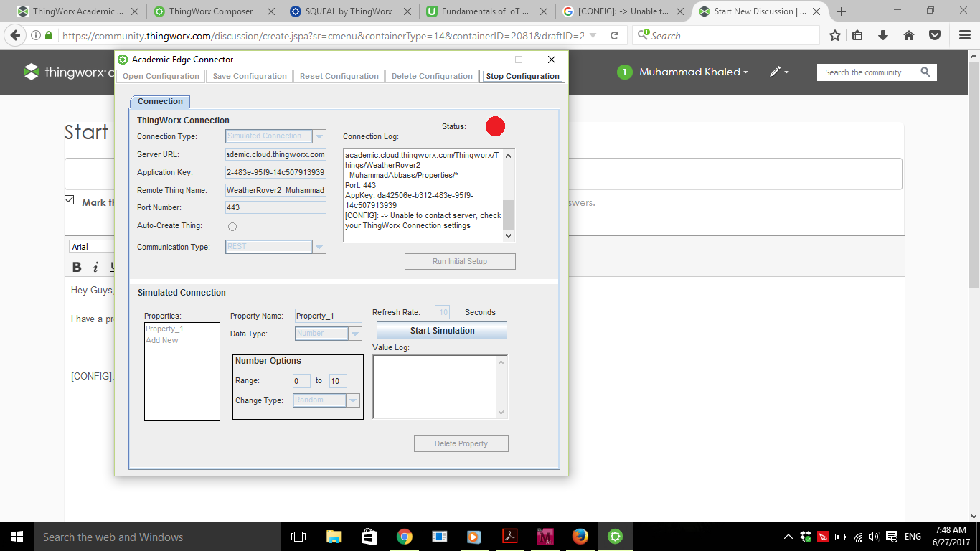Select Academic Edge Connector taskbar icon
Image resolution: width=980 pixels, height=551 pixels.
[x=615, y=537]
